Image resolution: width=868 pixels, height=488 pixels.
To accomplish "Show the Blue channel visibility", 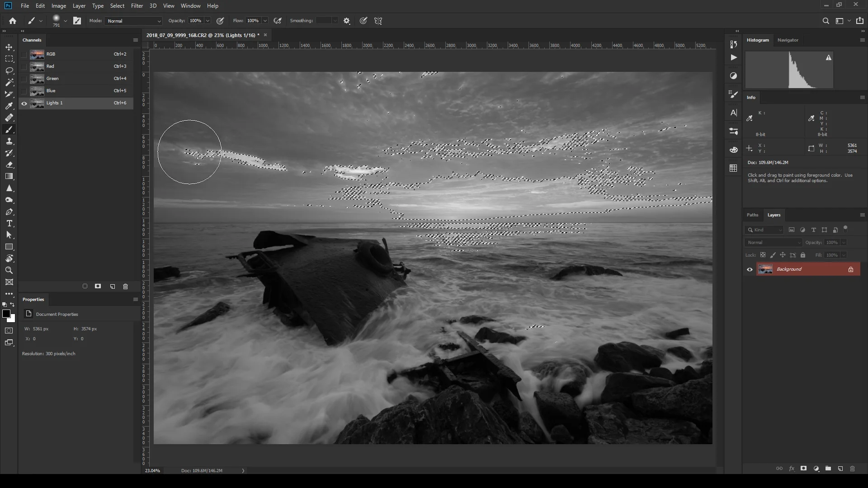I will point(24,91).
